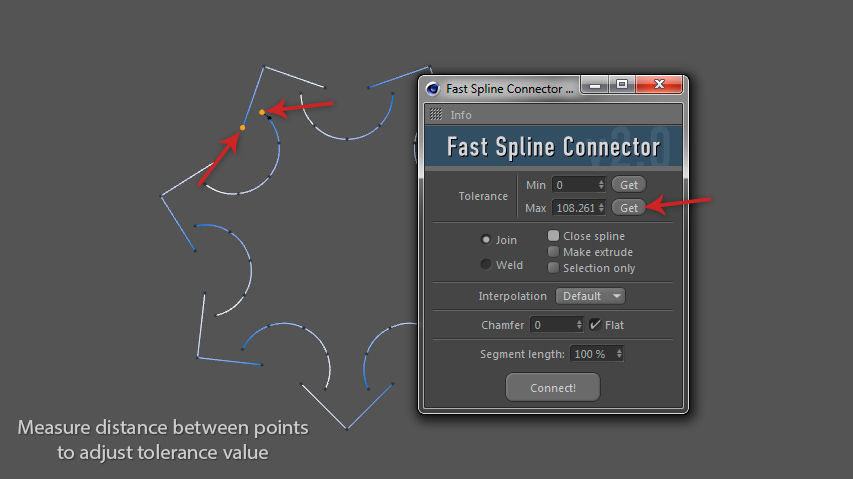Toggle the Flat checkbox
The image size is (853, 479).
click(x=595, y=325)
